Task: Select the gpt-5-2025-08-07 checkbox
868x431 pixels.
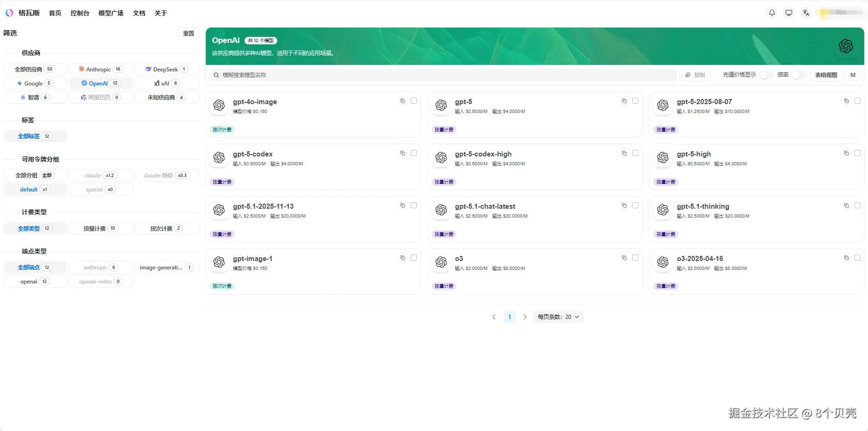Action: click(x=857, y=101)
